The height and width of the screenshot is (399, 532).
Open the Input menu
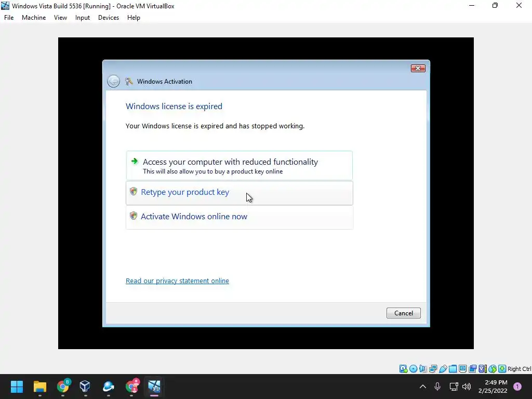click(83, 18)
